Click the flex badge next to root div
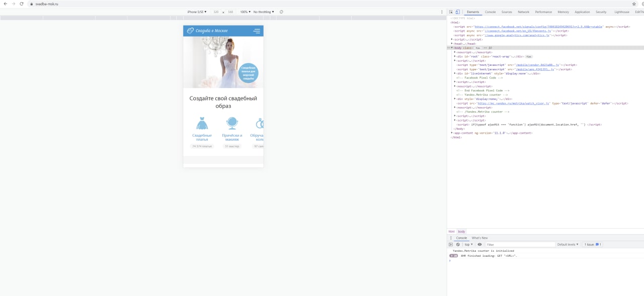This screenshot has width=644, height=296. tap(529, 57)
